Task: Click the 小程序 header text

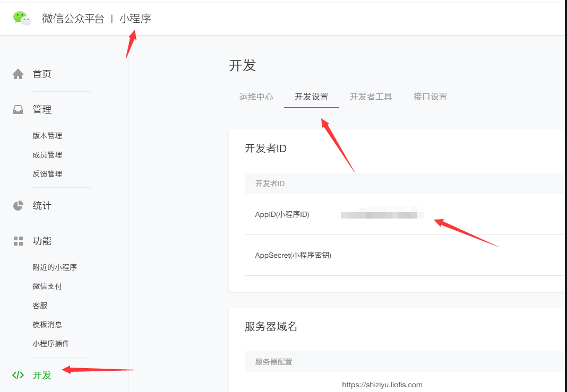Action: pyautogui.click(x=135, y=19)
